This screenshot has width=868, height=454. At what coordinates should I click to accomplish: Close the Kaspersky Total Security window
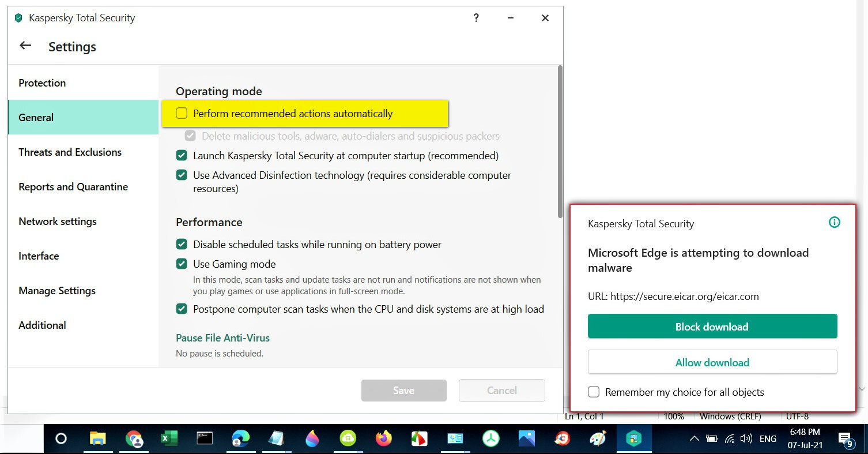tap(545, 18)
